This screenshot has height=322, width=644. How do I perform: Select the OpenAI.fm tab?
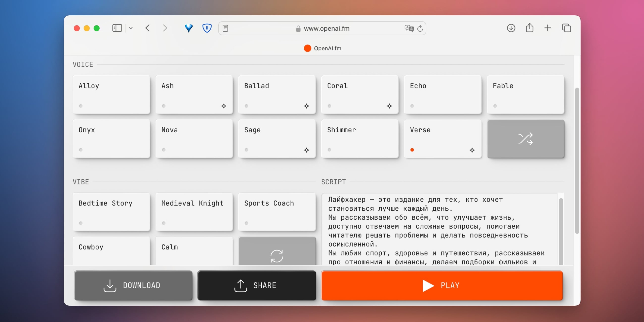pos(322,48)
